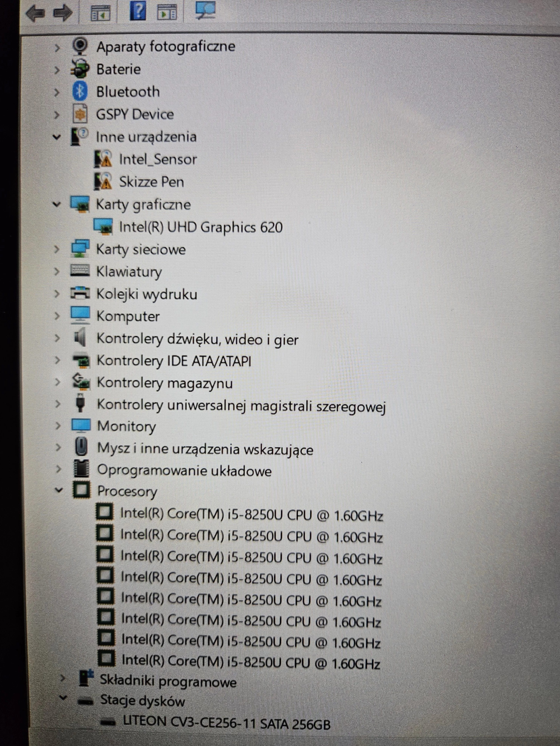Expand the Bluetooth node
Screen dimensions: 560x746
tap(57, 92)
